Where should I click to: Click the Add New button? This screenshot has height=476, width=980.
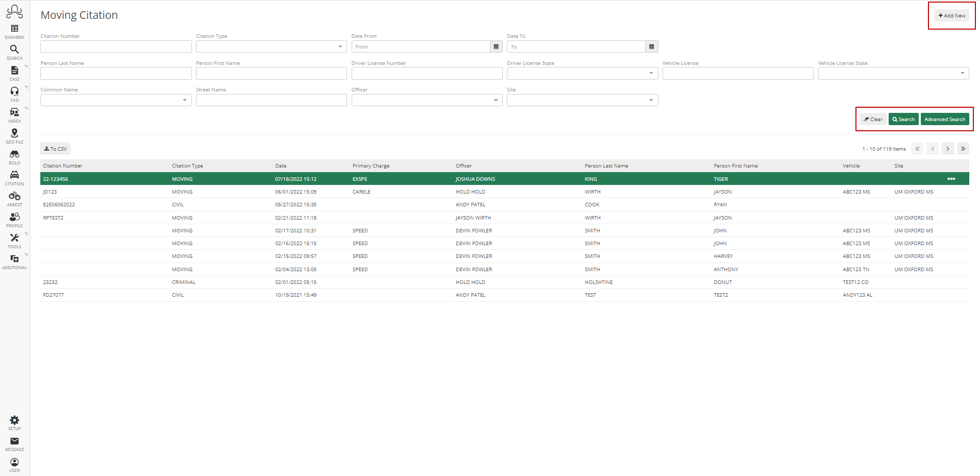[x=951, y=15]
